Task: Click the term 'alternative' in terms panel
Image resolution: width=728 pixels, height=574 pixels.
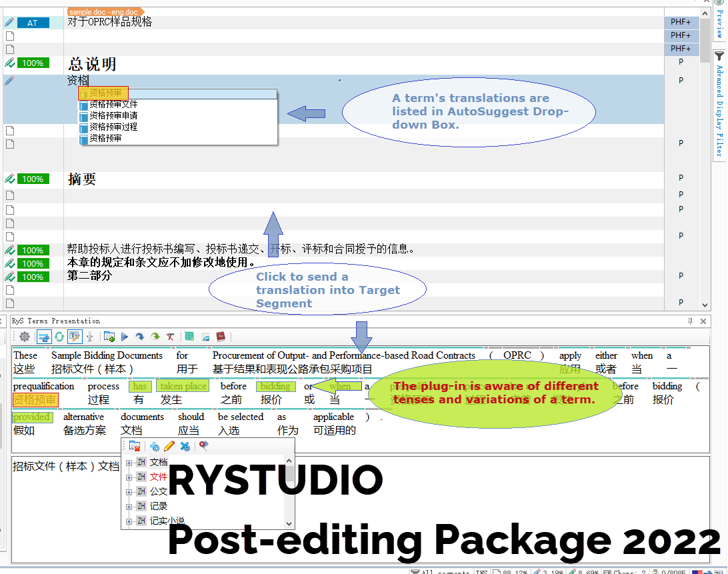Action: pos(83,417)
